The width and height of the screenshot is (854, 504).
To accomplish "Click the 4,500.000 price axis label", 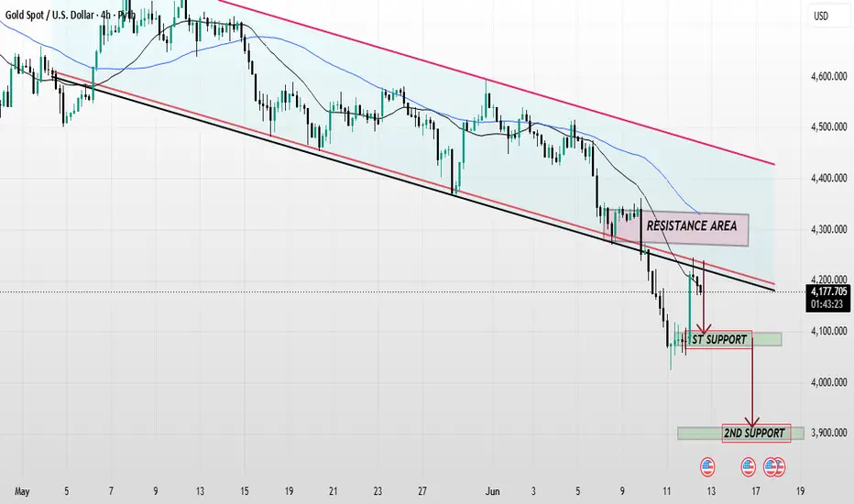I will (828, 126).
